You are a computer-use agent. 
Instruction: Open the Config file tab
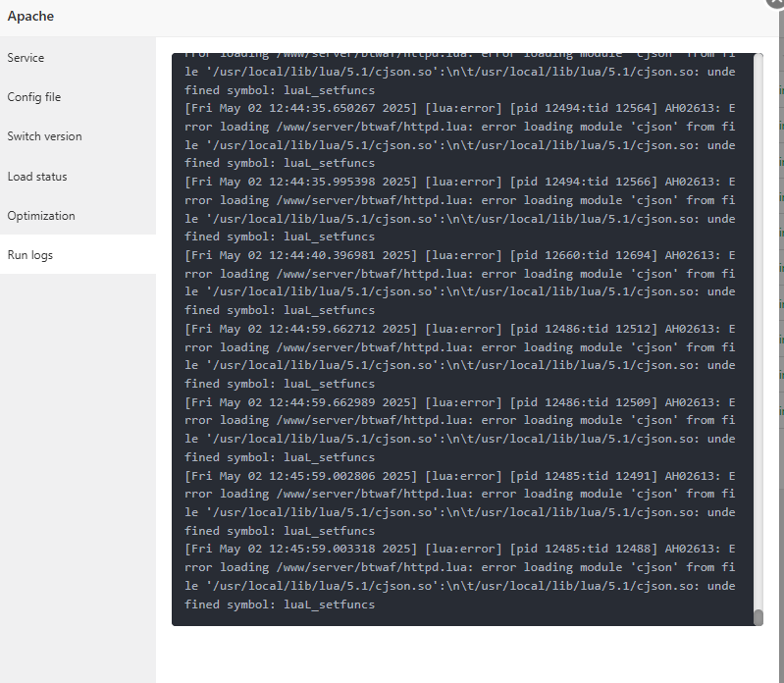[x=78, y=97]
